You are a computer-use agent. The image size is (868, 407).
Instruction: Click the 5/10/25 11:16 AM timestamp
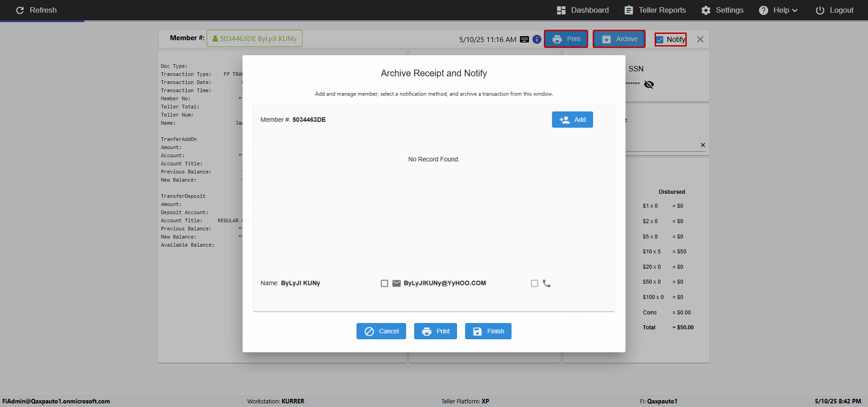tap(488, 40)
